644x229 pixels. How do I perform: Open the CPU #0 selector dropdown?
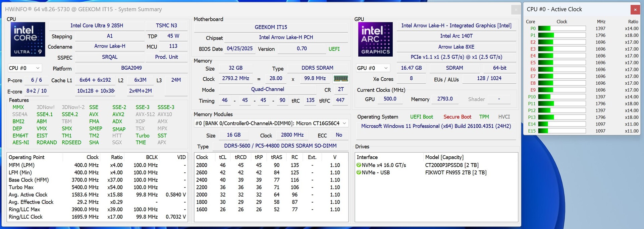pyautogui.click(x=25, y=68)
